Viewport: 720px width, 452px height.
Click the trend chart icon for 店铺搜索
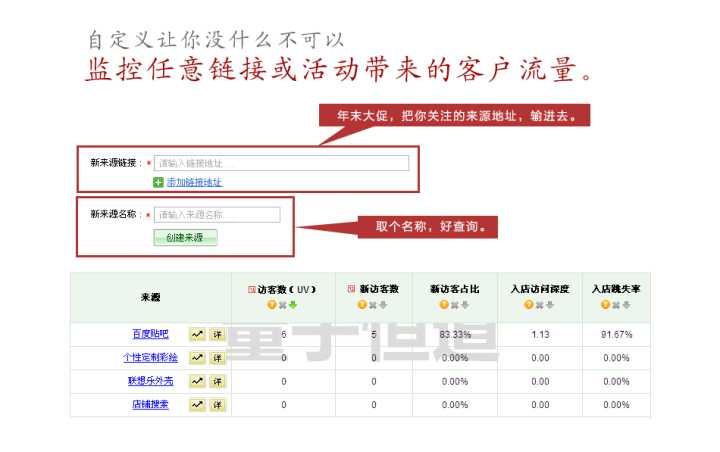coord(197,405)
